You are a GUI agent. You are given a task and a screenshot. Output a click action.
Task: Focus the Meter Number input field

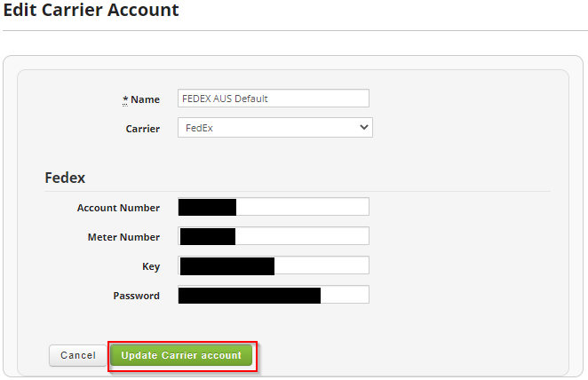[274, 236]
